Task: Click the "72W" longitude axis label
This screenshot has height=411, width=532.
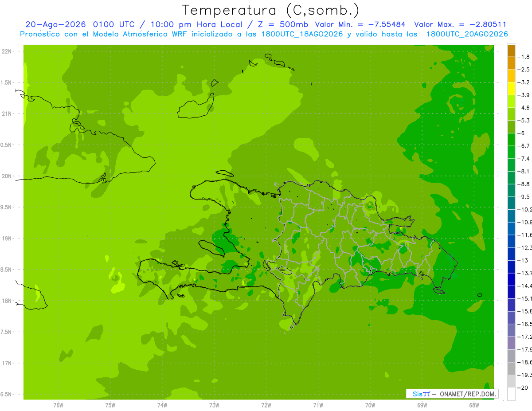Action: [x=266, y=405]
